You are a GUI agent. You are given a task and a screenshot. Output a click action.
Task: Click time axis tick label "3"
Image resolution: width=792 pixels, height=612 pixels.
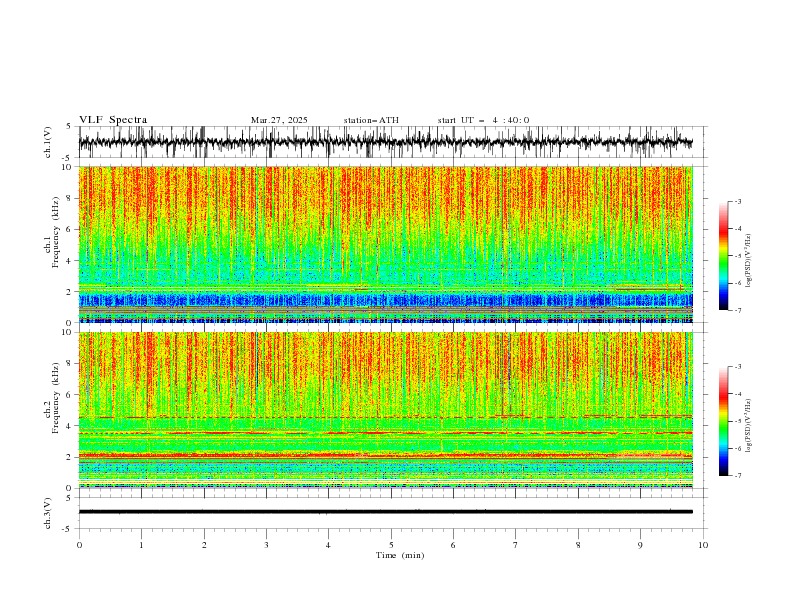tap(266, 545)
